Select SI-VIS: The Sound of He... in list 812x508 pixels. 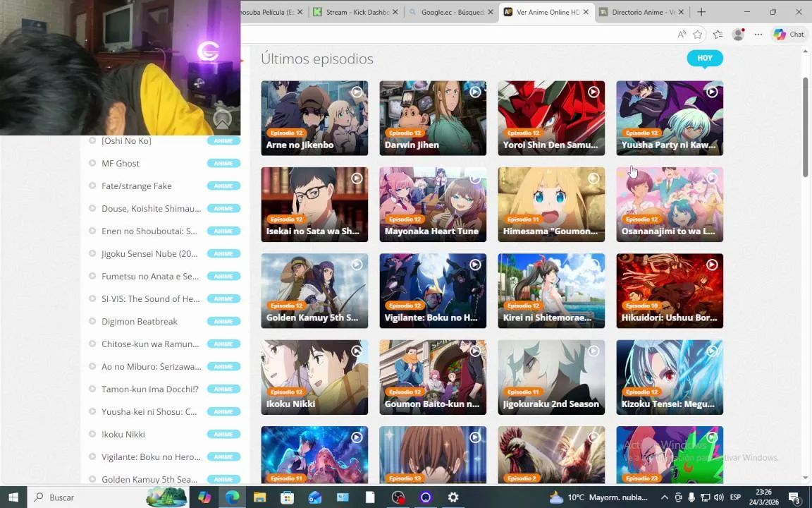pos(151,298)
